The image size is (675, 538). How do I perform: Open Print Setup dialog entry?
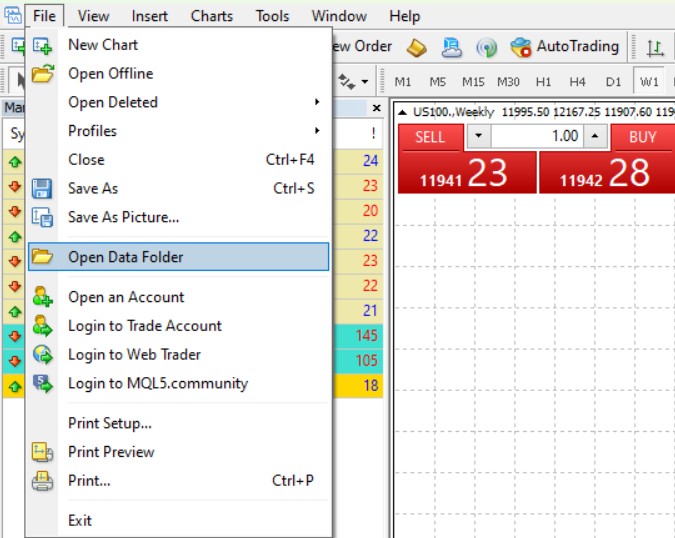178,424
